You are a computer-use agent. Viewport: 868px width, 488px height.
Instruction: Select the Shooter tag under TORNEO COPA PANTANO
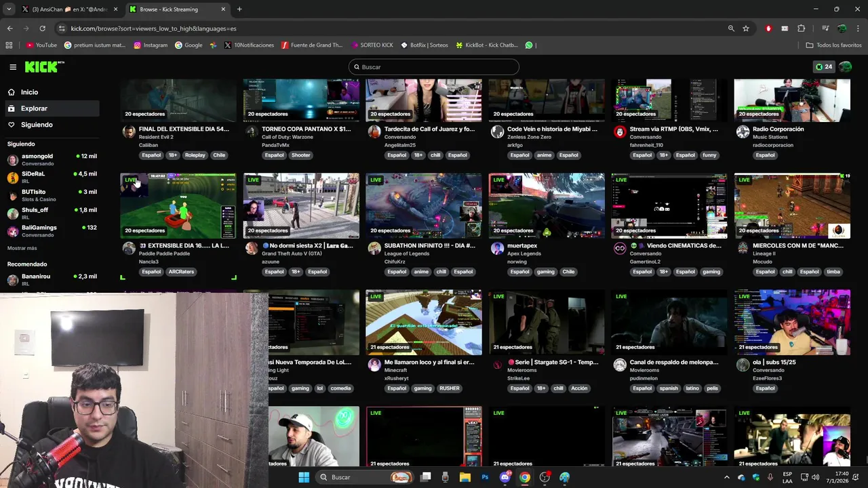(x=300, y=155)
